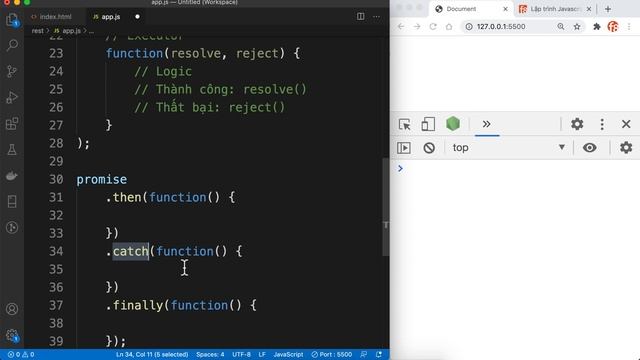Viewport: 640px width, 360px height.
Task: Open the Accounts menu in VS Code
Action: (x=12, y=309)
